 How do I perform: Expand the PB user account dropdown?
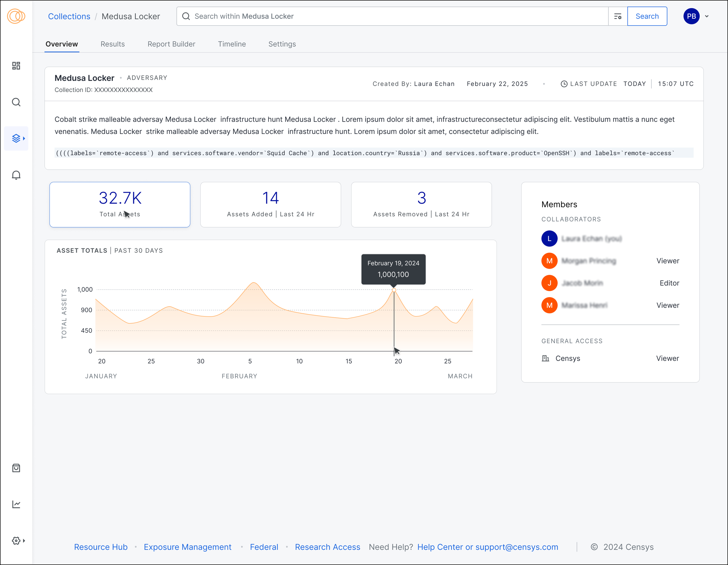696,16
